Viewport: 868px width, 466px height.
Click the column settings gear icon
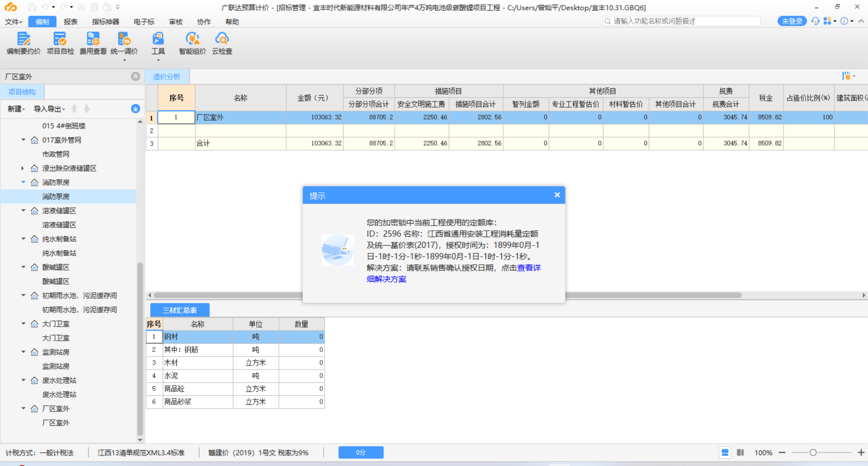[846, 76]
